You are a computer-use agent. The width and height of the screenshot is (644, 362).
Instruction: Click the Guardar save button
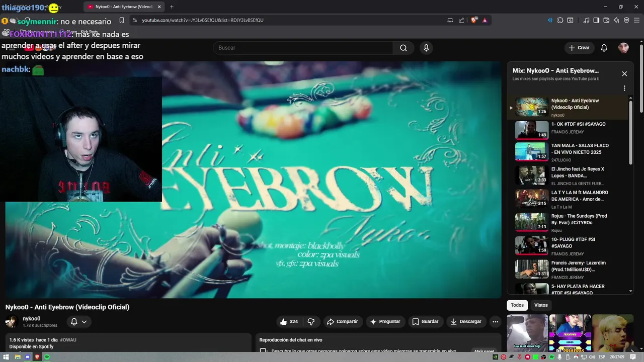click(x=425, y=322)
